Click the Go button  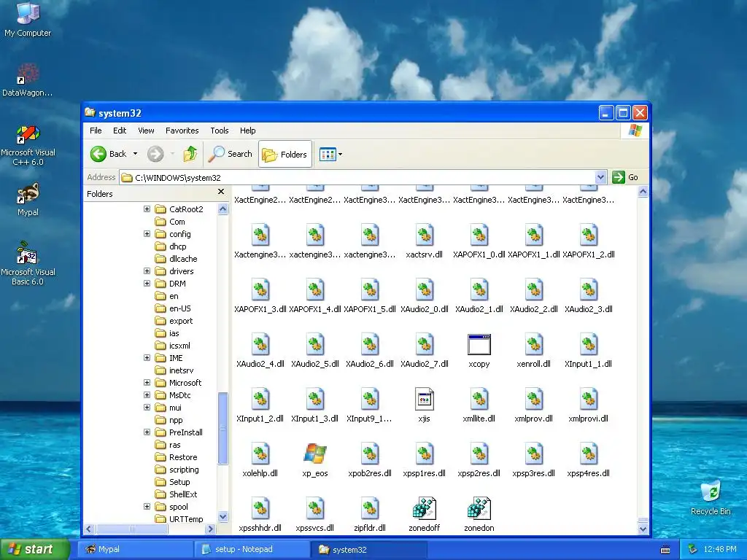[x=625, y=177]
